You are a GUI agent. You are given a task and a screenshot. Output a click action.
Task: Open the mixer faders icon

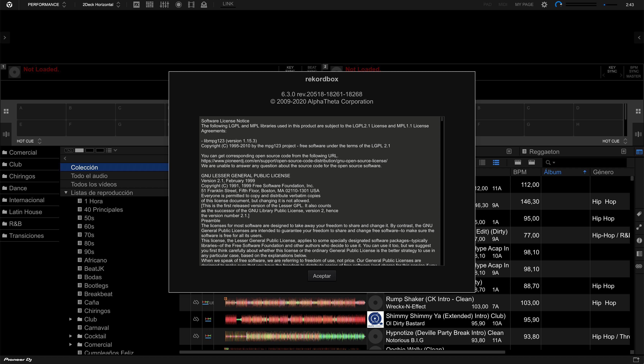[164, 4]
